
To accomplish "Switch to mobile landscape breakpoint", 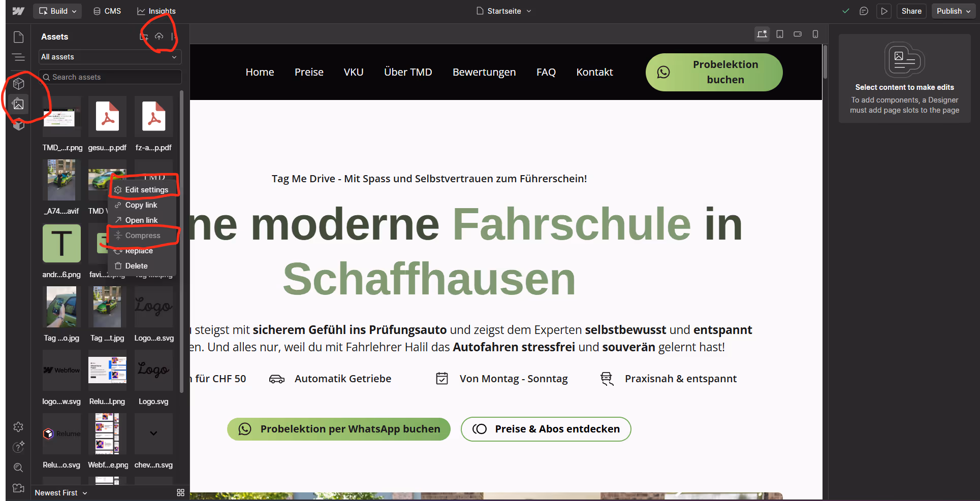I will pos(798,34).
